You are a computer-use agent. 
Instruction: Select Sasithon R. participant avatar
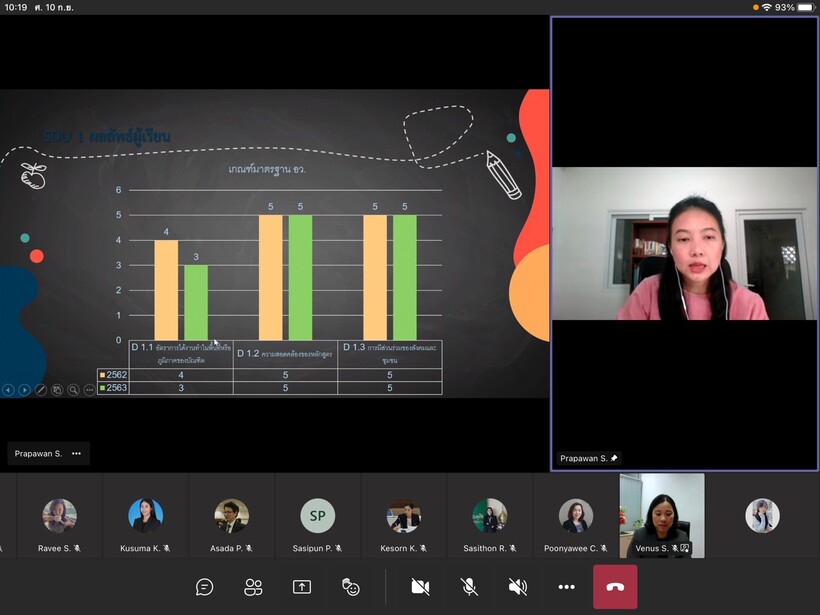489,516
